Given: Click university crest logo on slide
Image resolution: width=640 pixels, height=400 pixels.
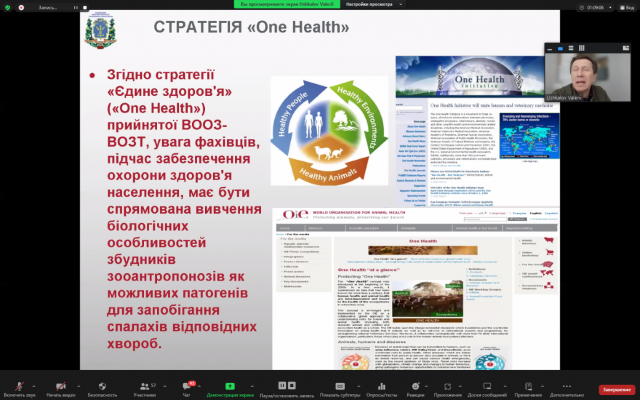Looking at the screenshot, I should [x=100, y=30].
